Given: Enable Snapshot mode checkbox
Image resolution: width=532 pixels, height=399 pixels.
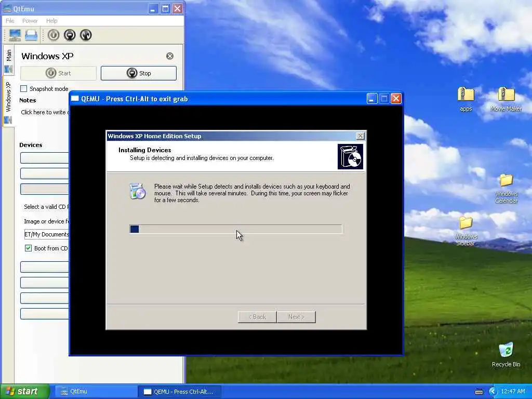Looking at the screenshot, I should 24,88.
